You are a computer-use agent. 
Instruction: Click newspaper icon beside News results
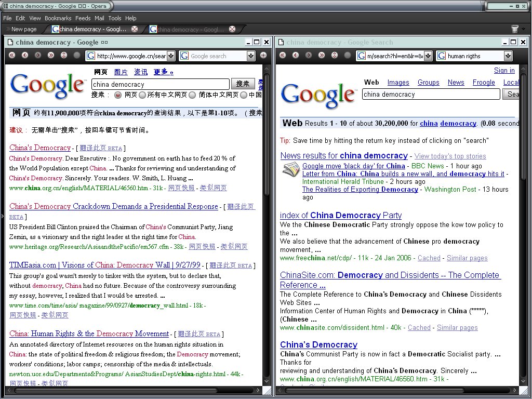[291, 169]
